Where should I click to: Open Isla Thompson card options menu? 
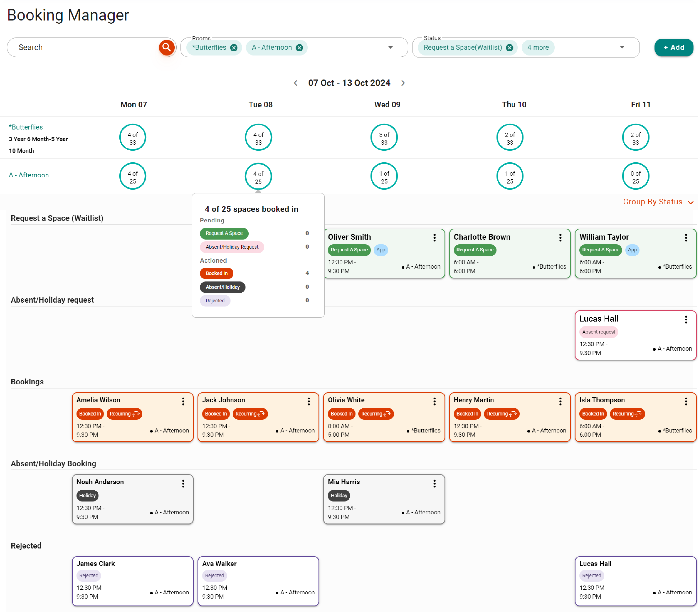(686, 402)
